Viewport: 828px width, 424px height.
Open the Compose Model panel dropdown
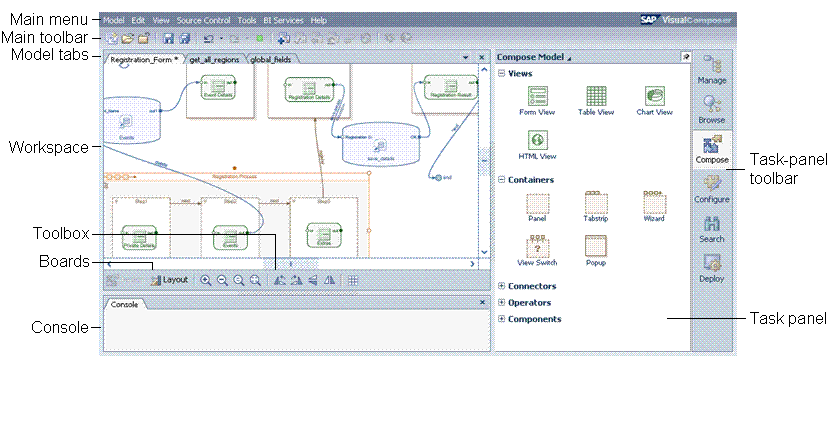tap(569, 58)
